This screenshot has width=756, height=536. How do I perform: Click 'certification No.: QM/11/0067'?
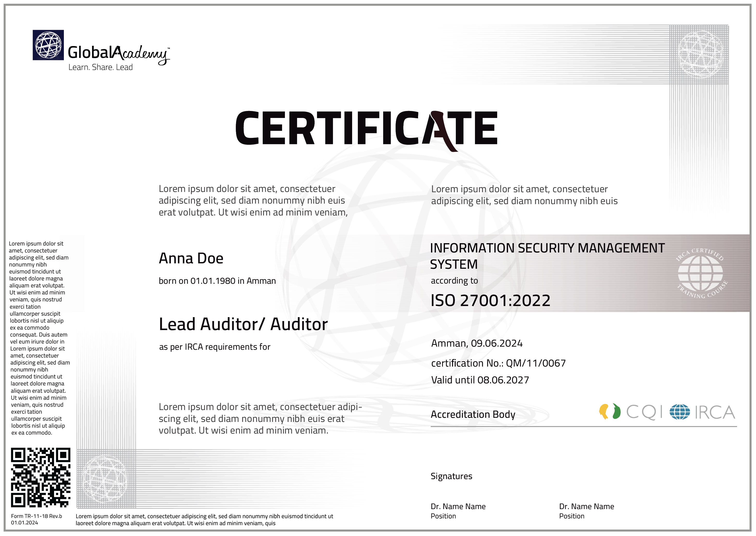tap(498, 363)
